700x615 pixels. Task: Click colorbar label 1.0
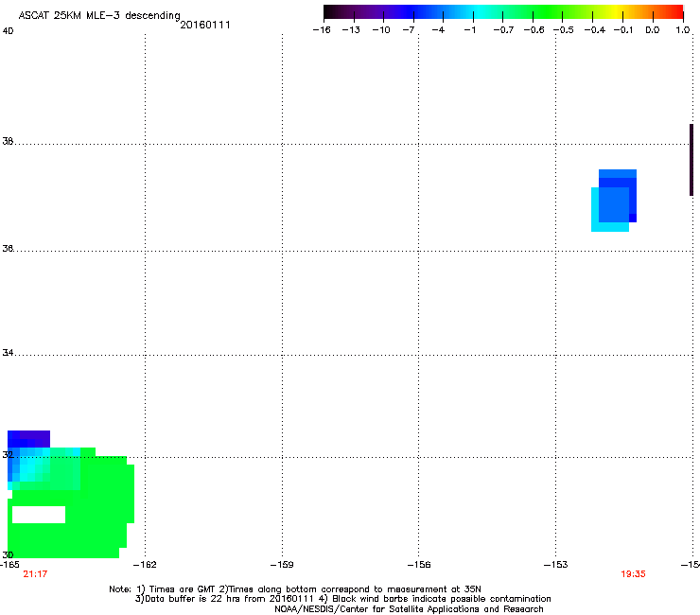pyautogui.click(x=683, y=30)
